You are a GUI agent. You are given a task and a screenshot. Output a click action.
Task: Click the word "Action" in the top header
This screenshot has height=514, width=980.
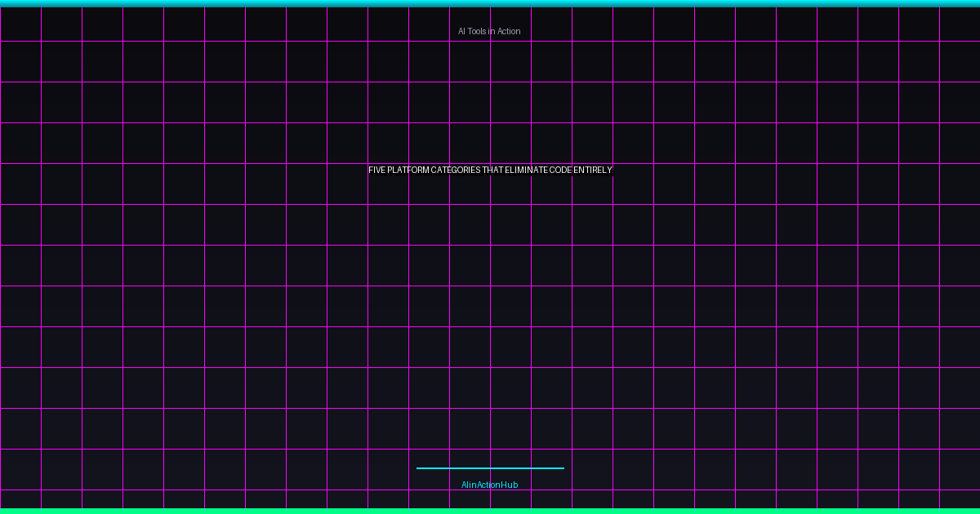point(509,31)
